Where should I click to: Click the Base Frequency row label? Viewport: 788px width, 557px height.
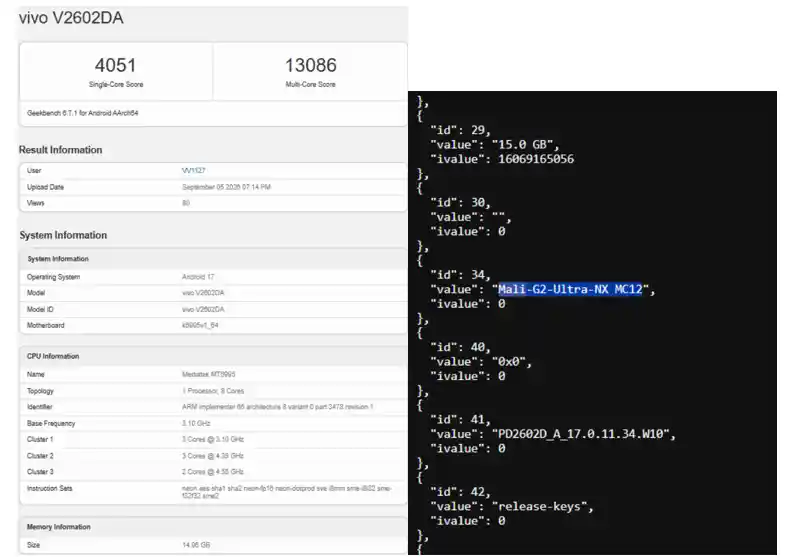point(51,423)
